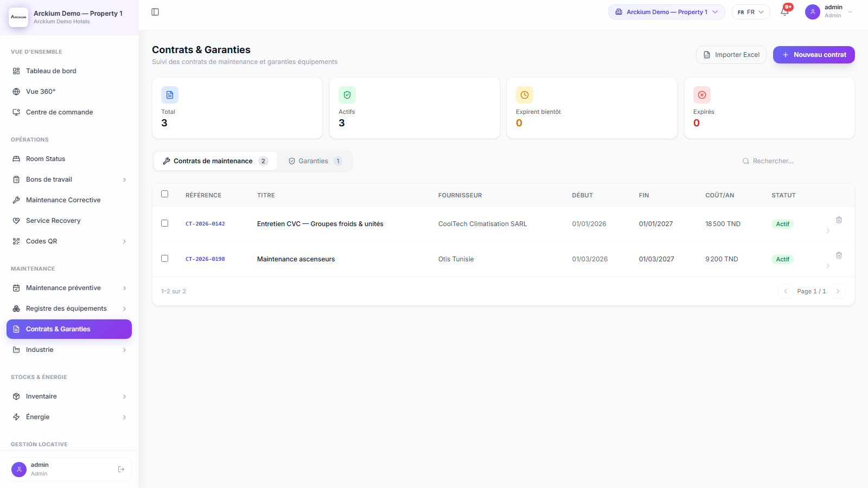Create a Nouveau contrat

click(814, 55)
